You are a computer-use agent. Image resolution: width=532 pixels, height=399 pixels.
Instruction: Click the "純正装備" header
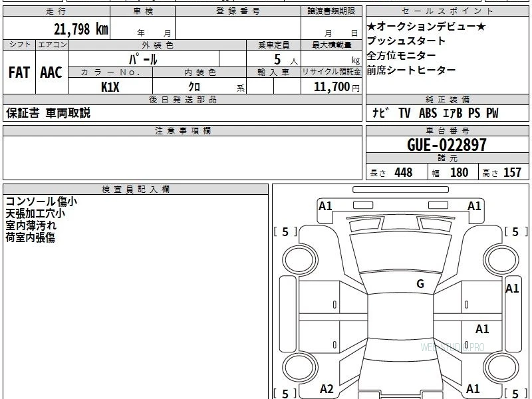tap(448, 99)
